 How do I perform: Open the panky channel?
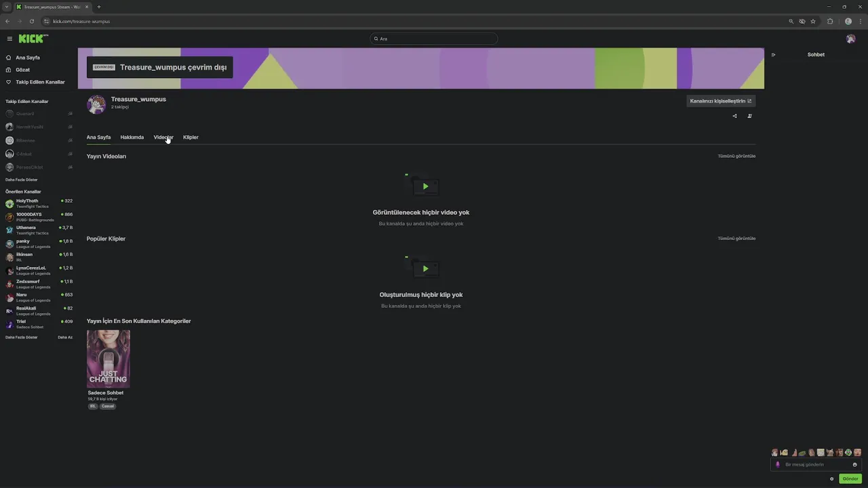click(x=39, y=243)
